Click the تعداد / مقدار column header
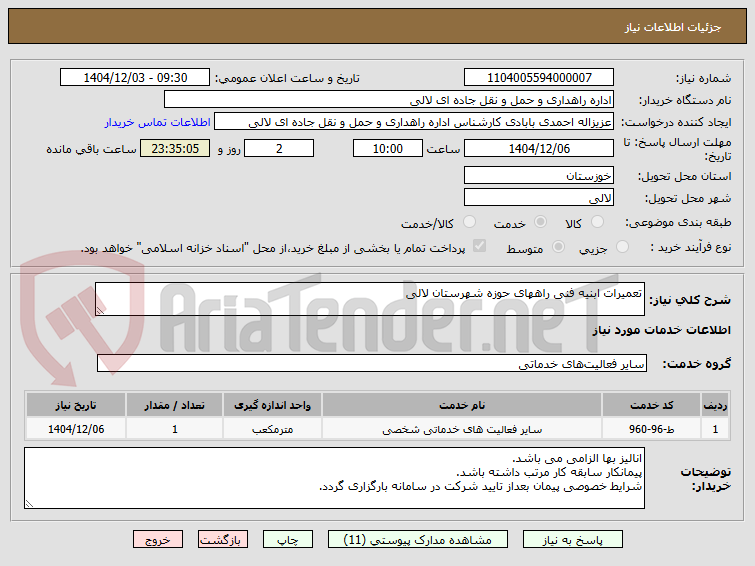 tap(174, 405)
